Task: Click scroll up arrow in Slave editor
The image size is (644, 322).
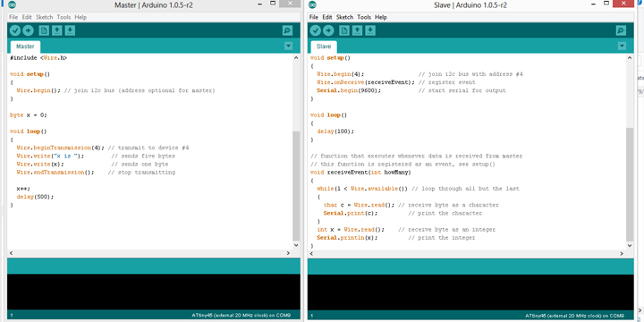Action: click(x=630, y=58)
